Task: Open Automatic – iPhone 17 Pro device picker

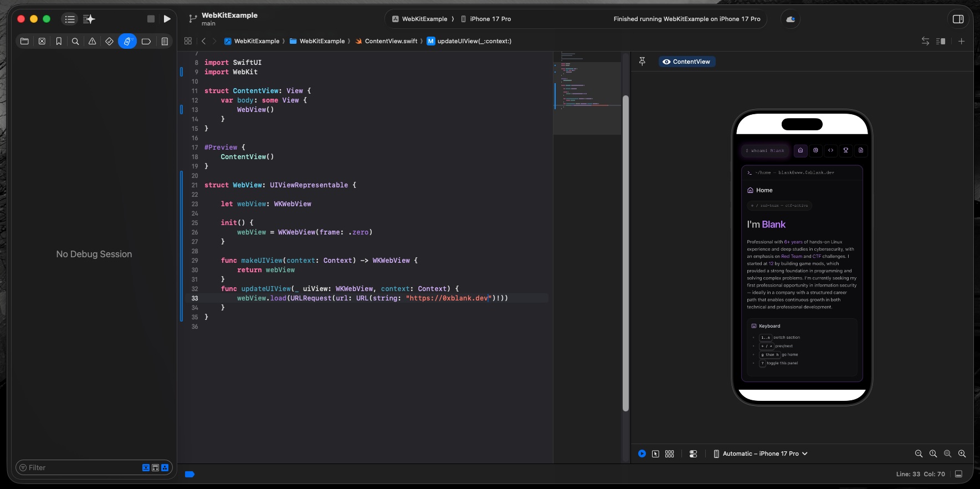Action: (760, 454)
